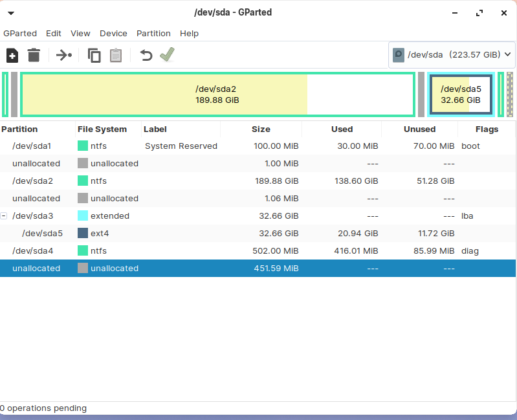Sort by the Used column header
This screenshot has height=420, width=517.
point(342,129)
